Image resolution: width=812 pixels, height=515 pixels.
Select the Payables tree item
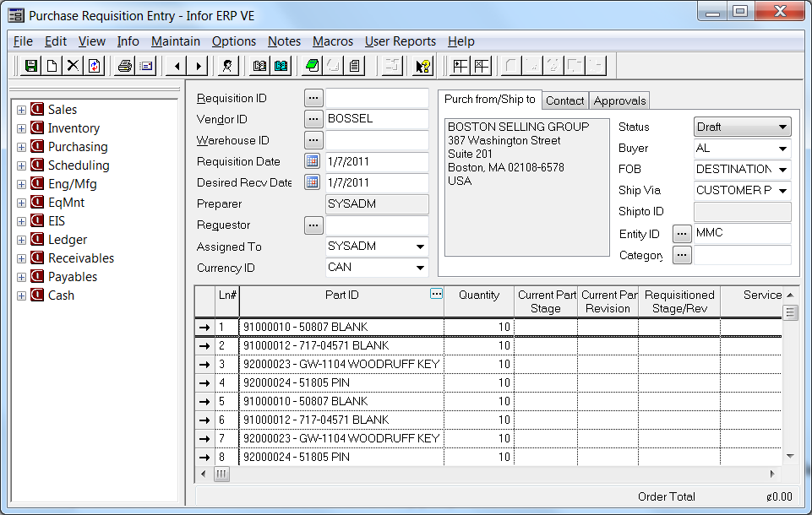[x=73, y=277]
